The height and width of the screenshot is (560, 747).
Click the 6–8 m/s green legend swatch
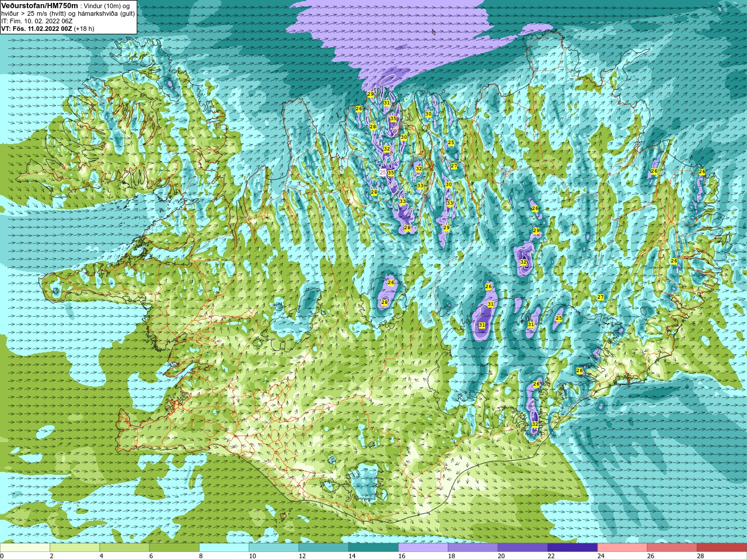point(174,548)
